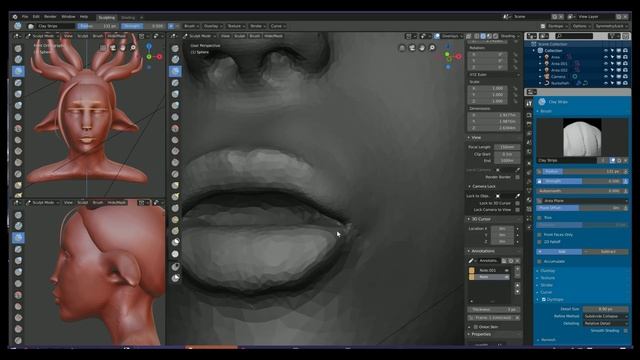The width and height of the screenshot is (640, 360).
Task: Click zoom magnifier icon in top-left viewport
Action: pos(133,48)
